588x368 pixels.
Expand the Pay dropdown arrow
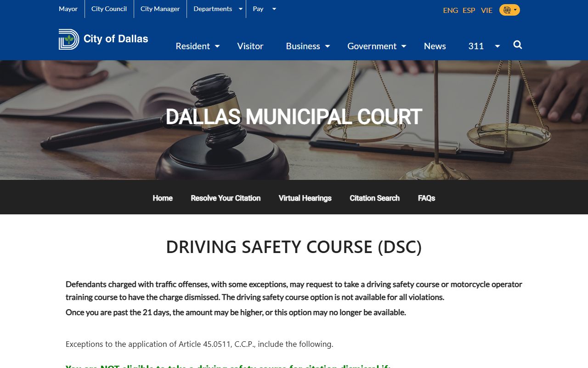(x=274, y=9)
